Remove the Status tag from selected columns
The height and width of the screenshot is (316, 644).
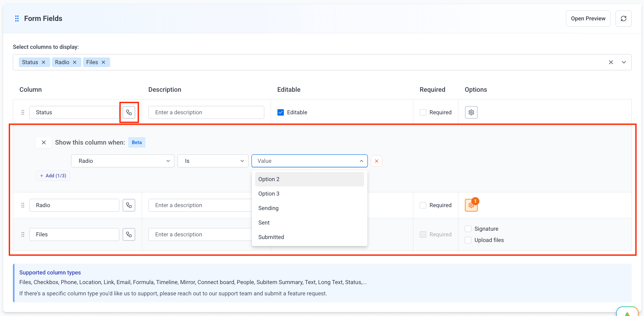coord(44,62)
